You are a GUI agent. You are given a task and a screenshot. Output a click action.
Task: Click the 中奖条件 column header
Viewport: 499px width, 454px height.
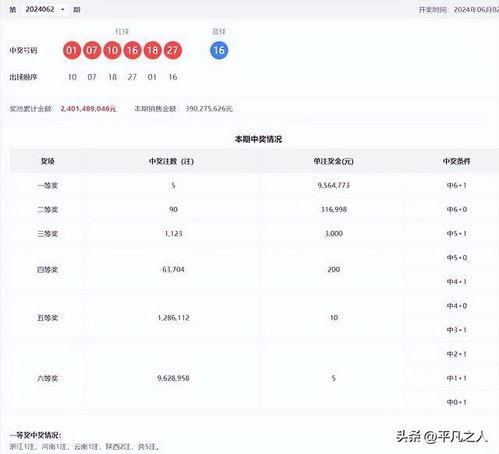[x=456, y=161]
